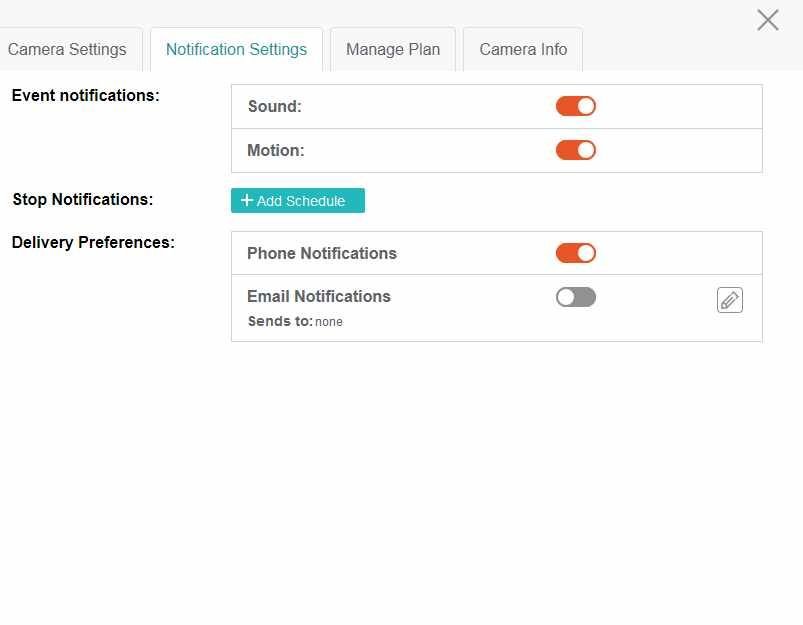Click the Email Notifications label
Image resolution: width=803 pixels, height=625 pixels.
pos(319,296)
